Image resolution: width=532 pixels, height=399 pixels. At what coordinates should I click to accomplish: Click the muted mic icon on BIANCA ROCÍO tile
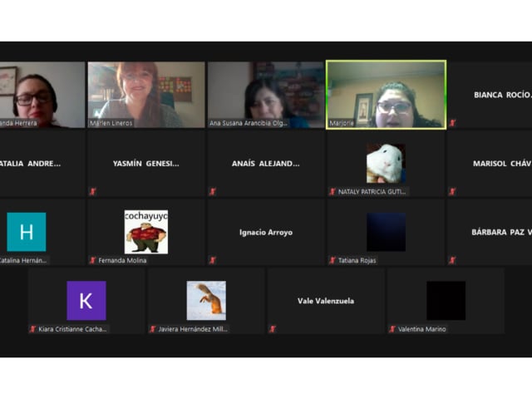[x=452, y=123]
